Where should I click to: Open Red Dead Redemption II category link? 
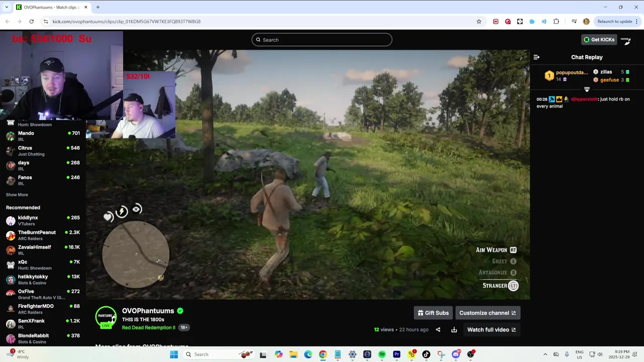point(148,328)
